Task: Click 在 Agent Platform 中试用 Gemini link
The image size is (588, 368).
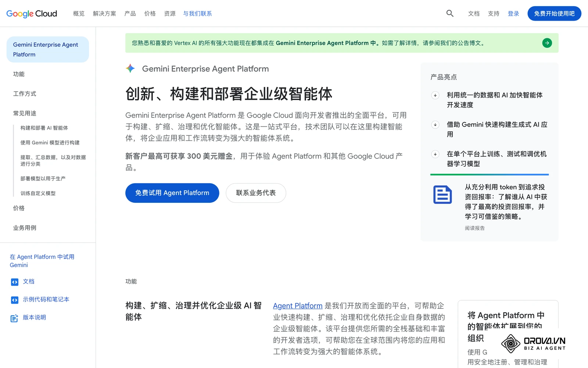Action: (x=42, y=261)
